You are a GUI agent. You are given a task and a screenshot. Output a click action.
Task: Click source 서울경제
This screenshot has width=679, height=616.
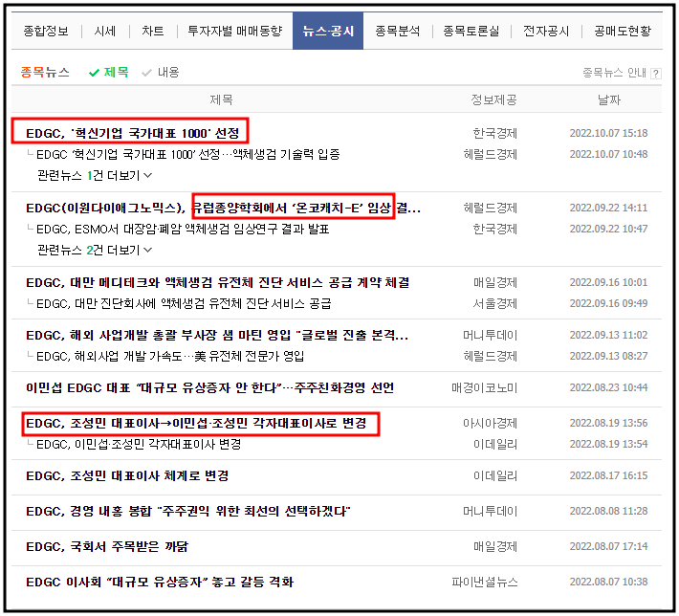(495, 303)
